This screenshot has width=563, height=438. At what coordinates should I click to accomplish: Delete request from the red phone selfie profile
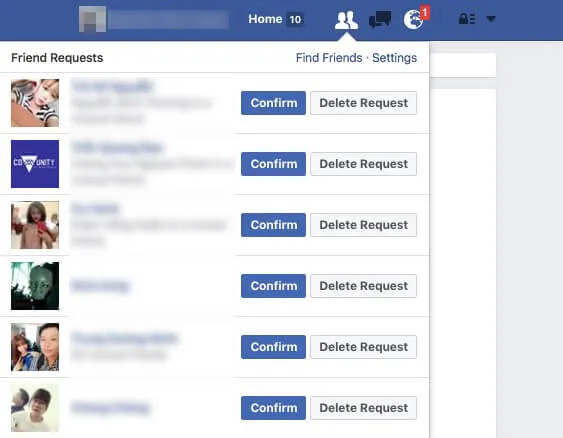[x=363, y=225]
